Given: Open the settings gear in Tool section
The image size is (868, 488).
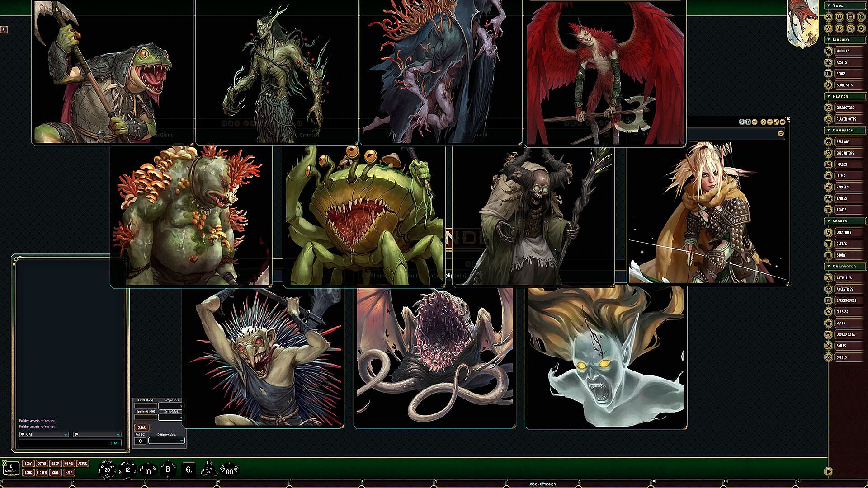Looking at the screenshot, I should (x=861, y=28).
